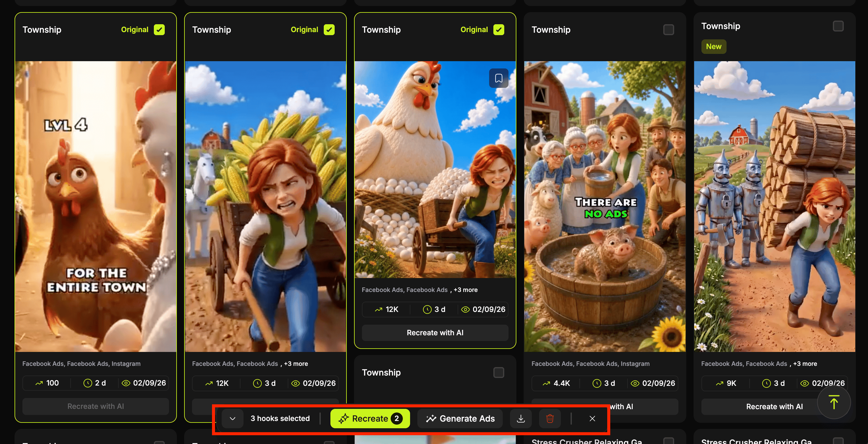The height and width of the screenshot is (444, 868).
Task: Click the Original label on the corn cart card
Action: [305, 30]
